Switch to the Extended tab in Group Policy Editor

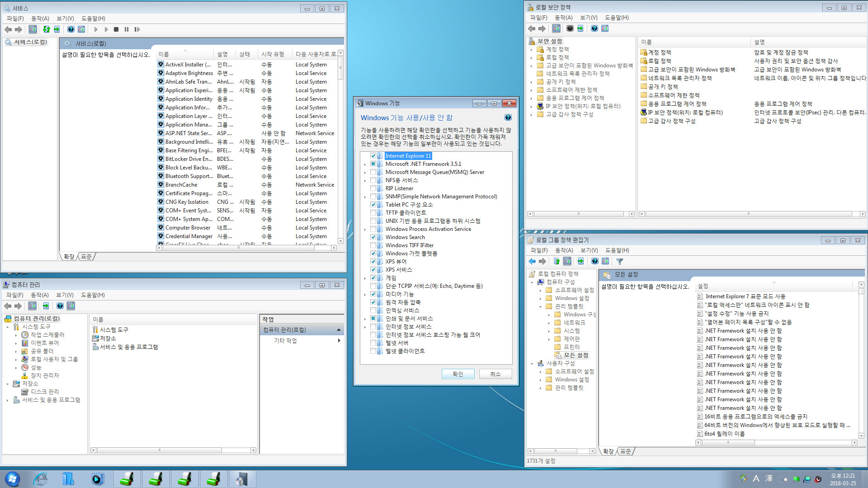pos(609,451)
